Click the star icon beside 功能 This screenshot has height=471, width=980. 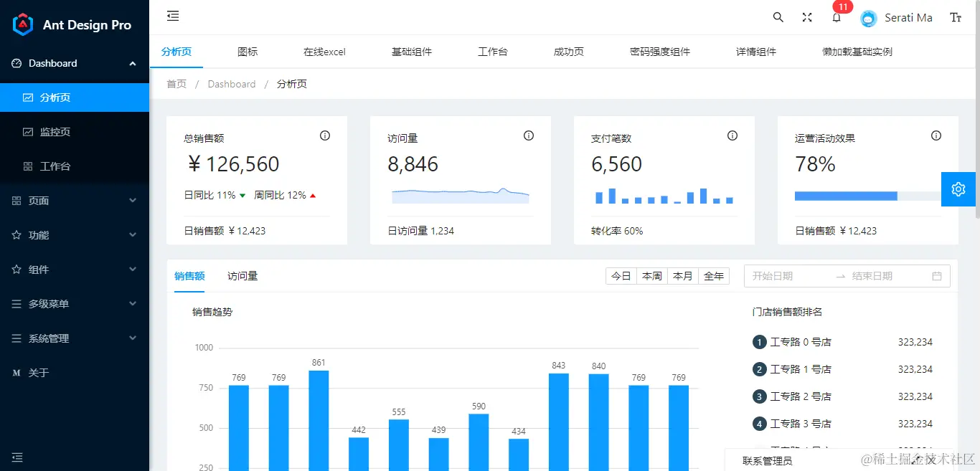pos(17,235)
